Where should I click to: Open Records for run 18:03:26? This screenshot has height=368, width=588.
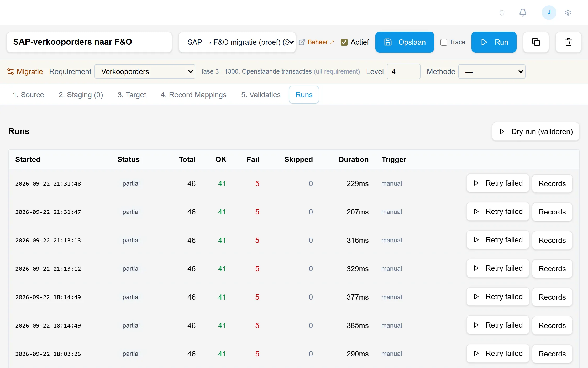coord(552,354)
